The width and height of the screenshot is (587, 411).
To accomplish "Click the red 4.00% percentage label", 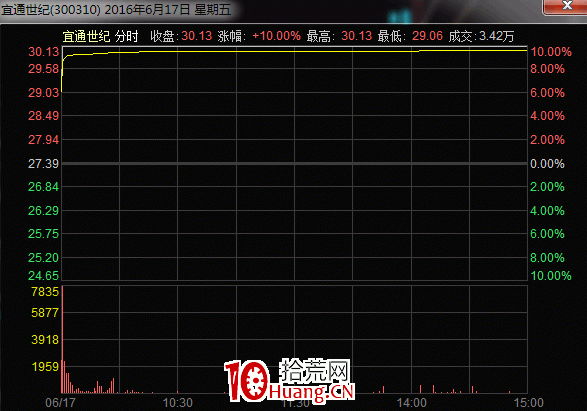I will pos(547,116).
